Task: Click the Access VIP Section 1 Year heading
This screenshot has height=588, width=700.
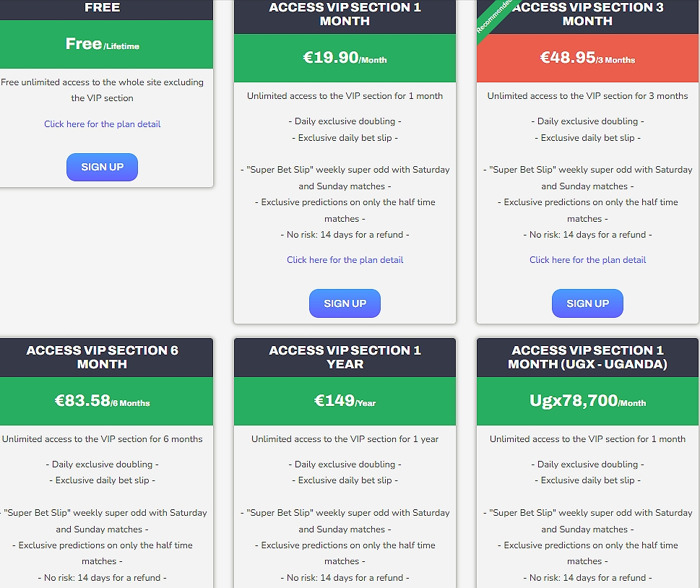Action: [345, 357]
